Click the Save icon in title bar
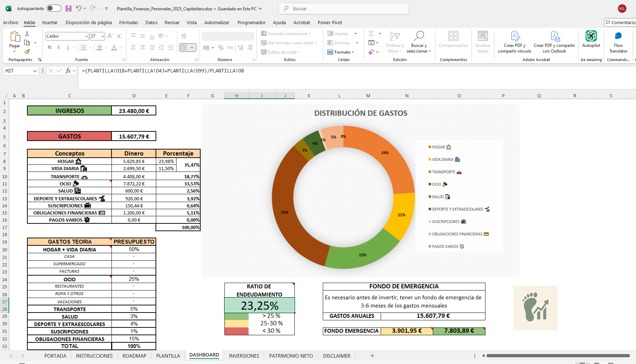Screen dimensions: 636x364 69,9
